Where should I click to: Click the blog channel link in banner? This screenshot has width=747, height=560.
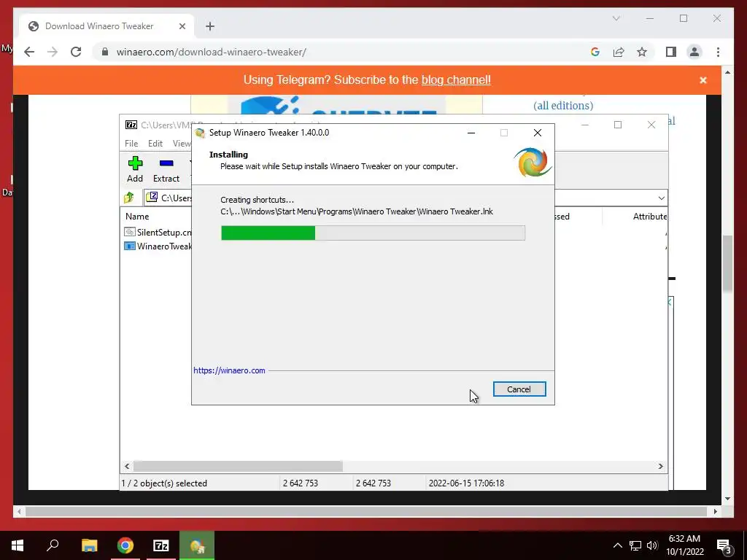pos(456,80)
